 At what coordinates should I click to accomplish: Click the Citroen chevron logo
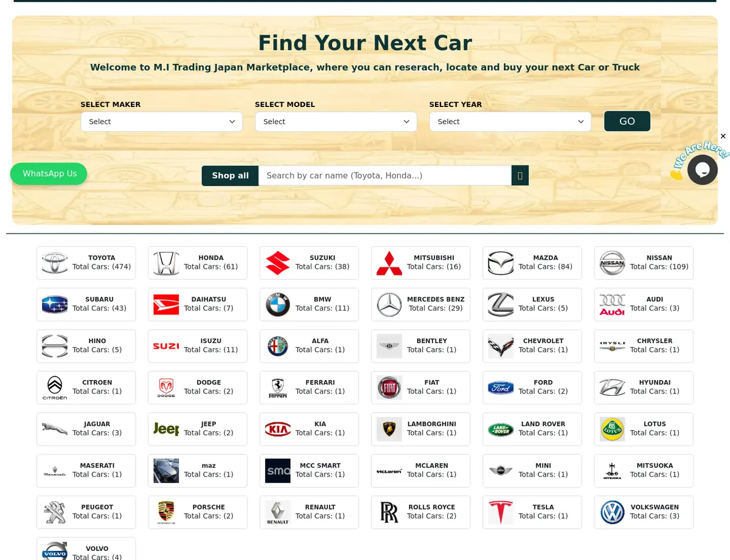55,388
